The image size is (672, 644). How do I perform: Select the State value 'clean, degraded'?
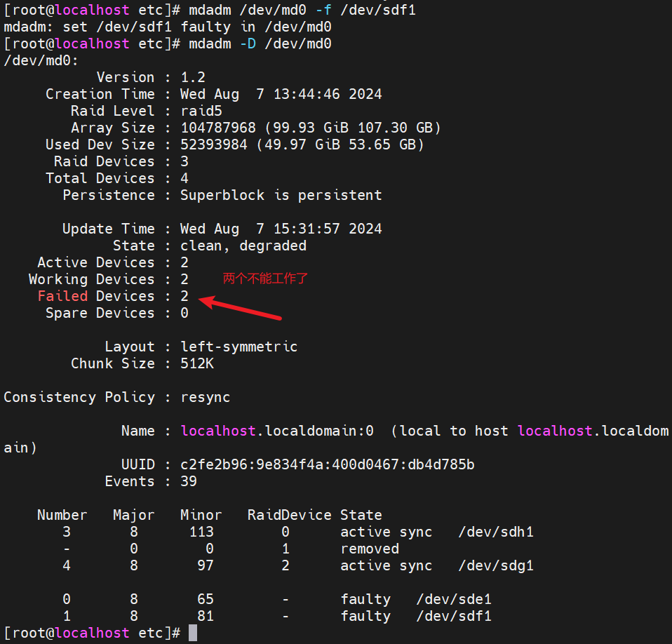point(243,246)
